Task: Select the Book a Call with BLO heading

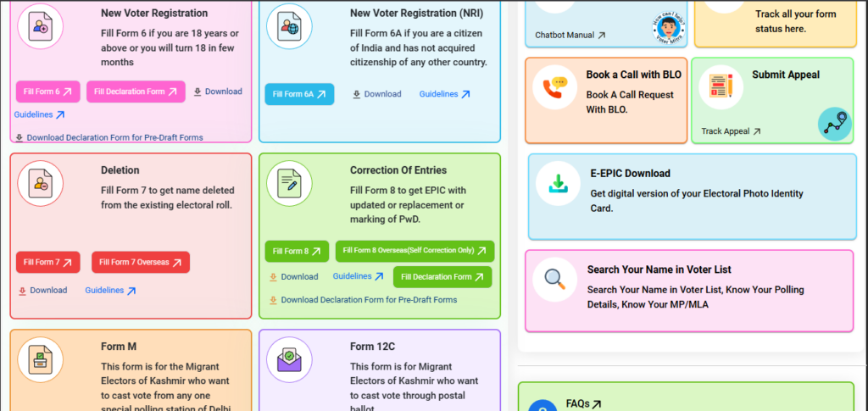Action: pyautogui.click(x=634, y=75)
